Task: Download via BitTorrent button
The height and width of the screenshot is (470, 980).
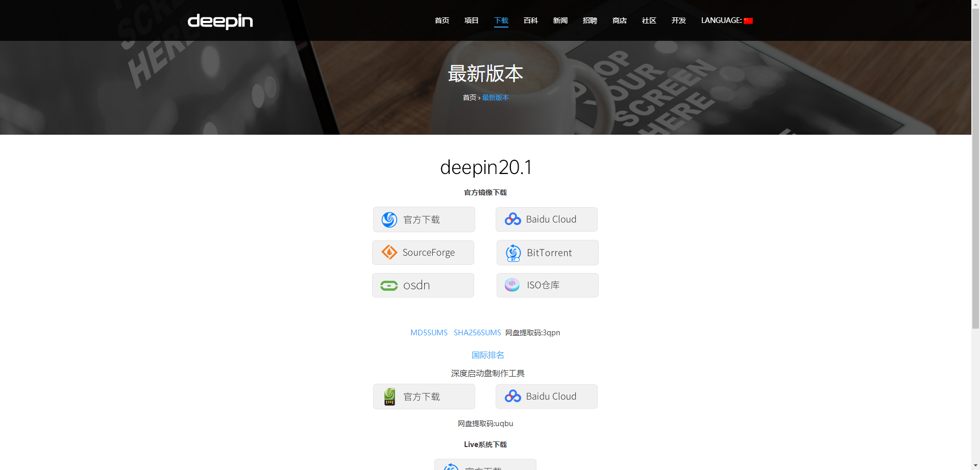Action: click(548, 253)
